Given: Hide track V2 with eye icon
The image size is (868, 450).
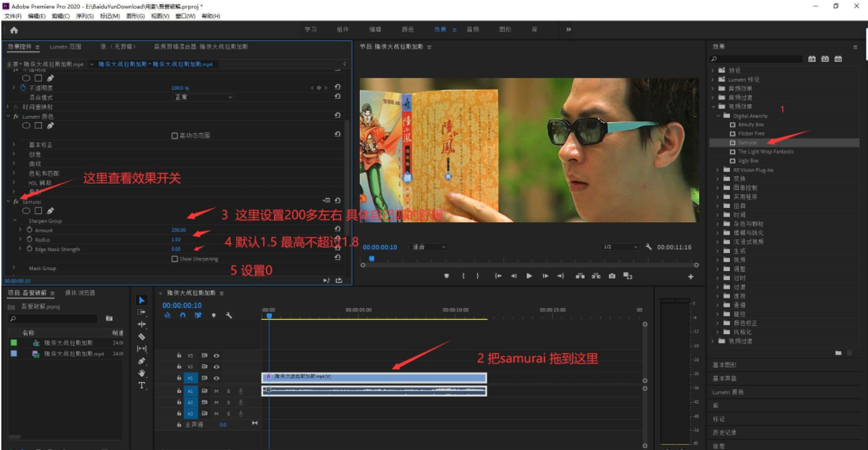Looking at the screenshot, I should (216, 367).
